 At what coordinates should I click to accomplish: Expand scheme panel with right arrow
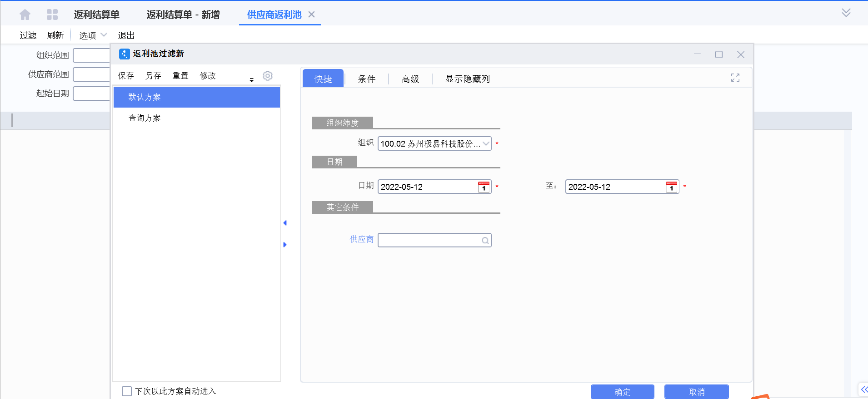click(285, 245)
